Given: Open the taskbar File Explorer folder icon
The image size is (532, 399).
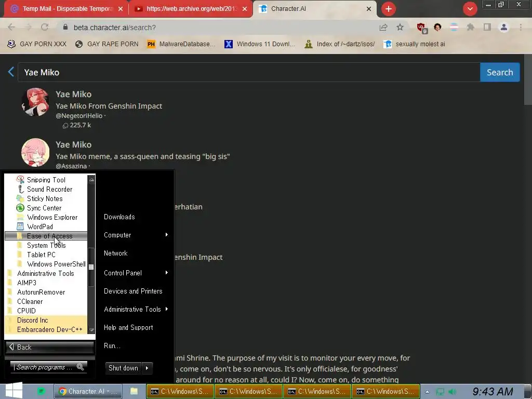Looking at the screenshot, I should [x=134, y=391].
